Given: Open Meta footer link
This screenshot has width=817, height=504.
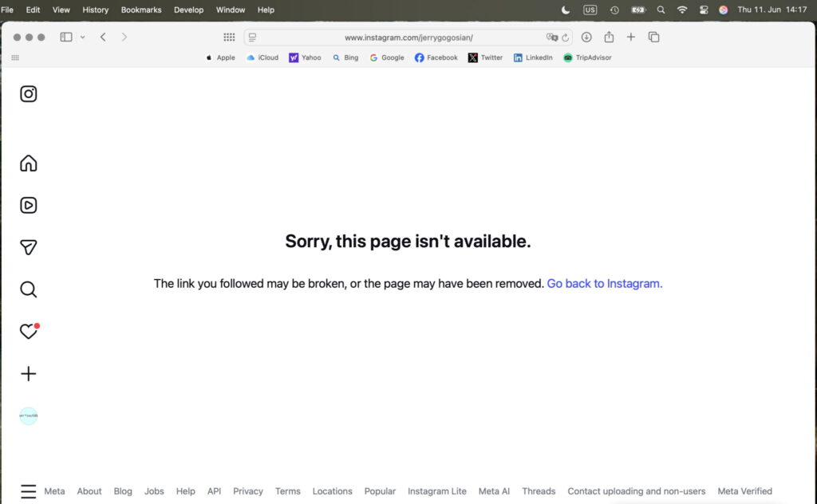Looking at the screenshot, I should pos(54,491).
